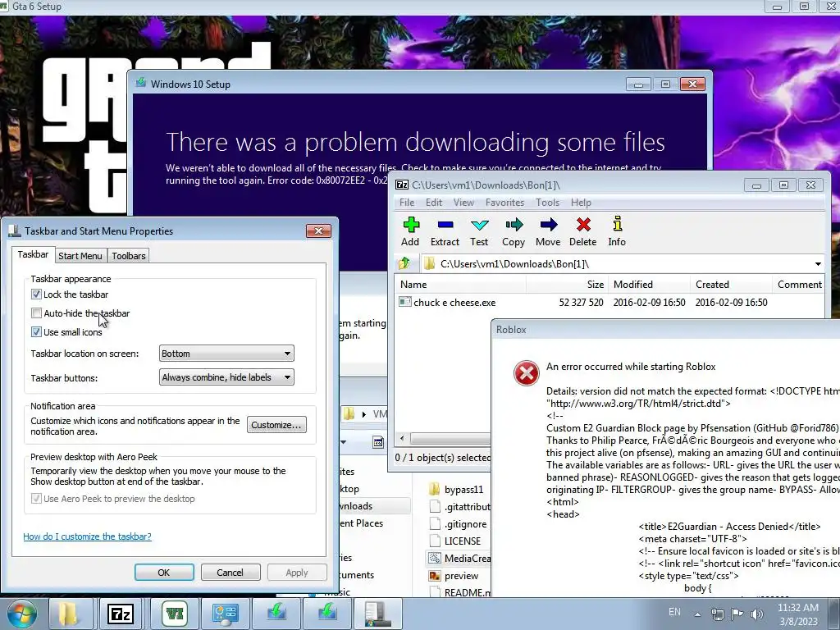
Task: Open the 7-Zip View menu
Action: pos(463,203)
